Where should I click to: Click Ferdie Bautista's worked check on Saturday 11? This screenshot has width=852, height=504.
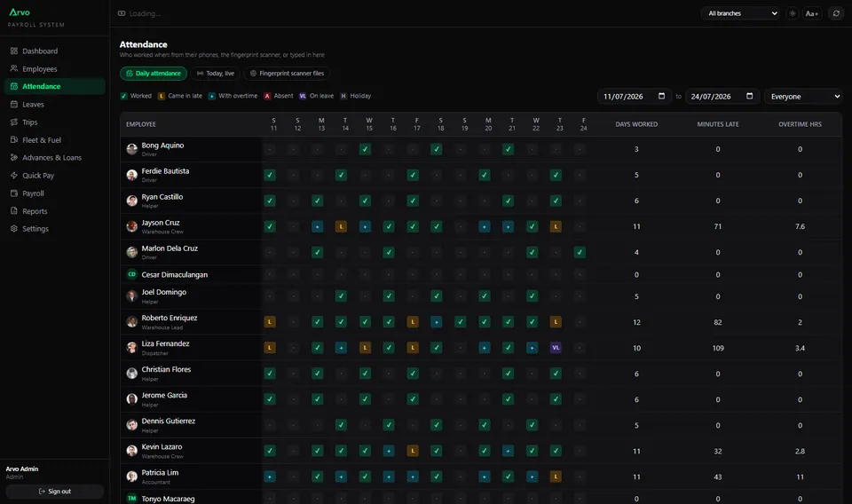[270, 175]
